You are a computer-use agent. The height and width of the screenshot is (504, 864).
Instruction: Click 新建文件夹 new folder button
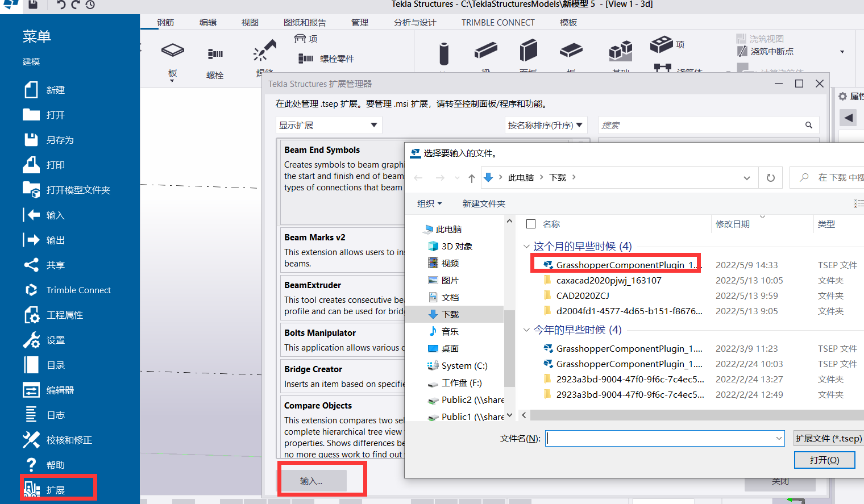484,203
